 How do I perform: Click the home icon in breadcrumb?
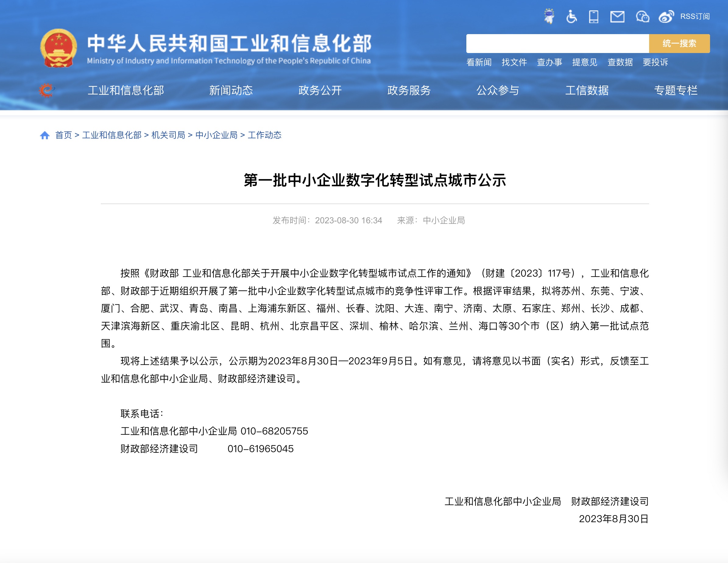45,135
